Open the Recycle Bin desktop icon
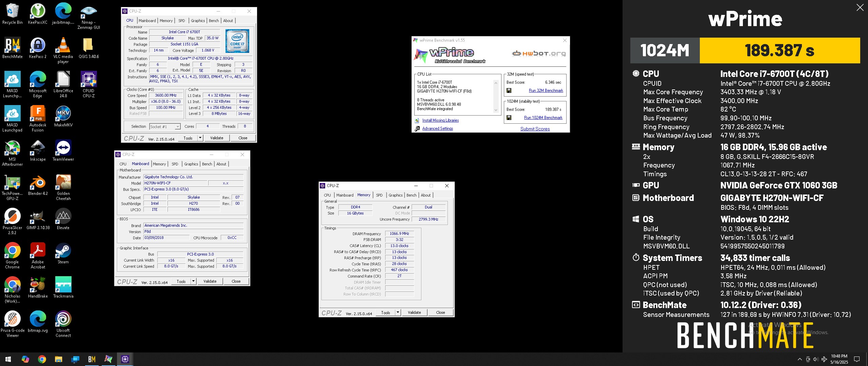Viewport: 868px width, 366px height. (12, 14)
